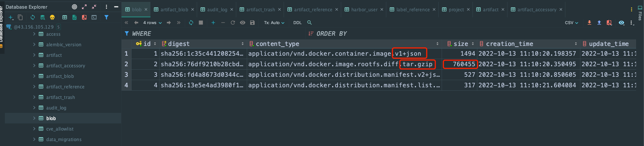Open the CSV data extractor dropdown

(x=571, y=23)
